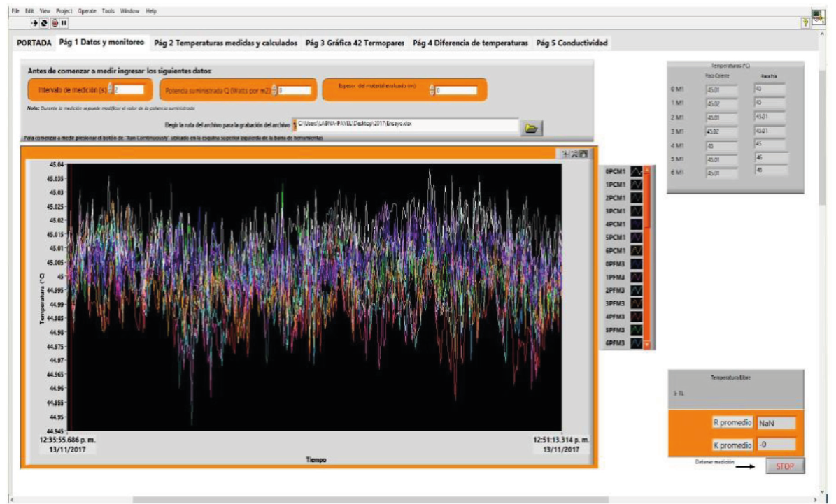Click the 2PCM1 plot legend sample

pos(637,198)
